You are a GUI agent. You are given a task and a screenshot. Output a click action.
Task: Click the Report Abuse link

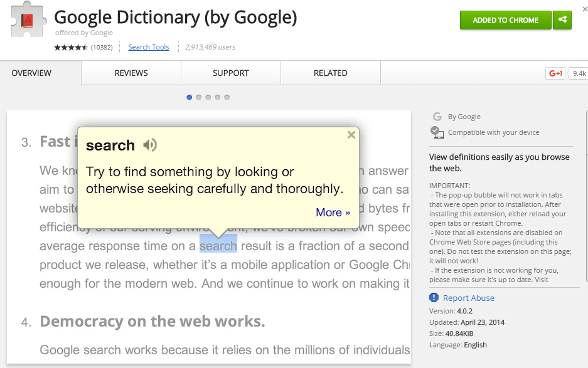468,298
